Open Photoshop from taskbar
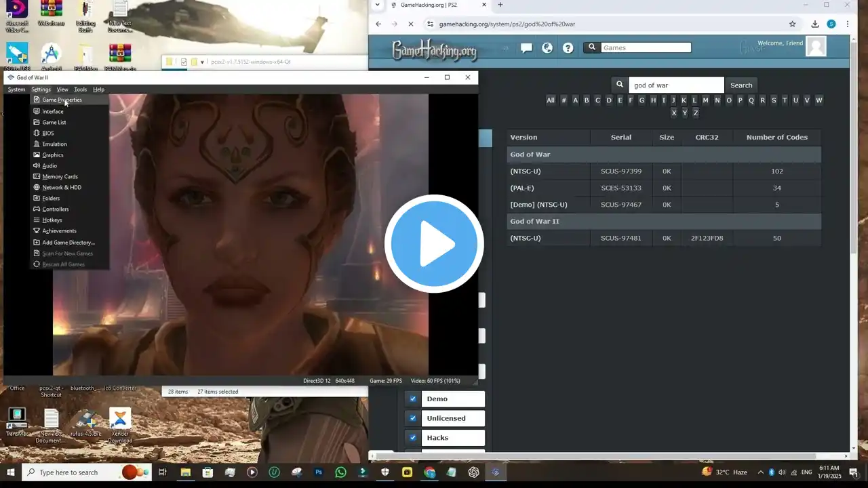Viewport: 868px width, 488px height. pos(318,472)
